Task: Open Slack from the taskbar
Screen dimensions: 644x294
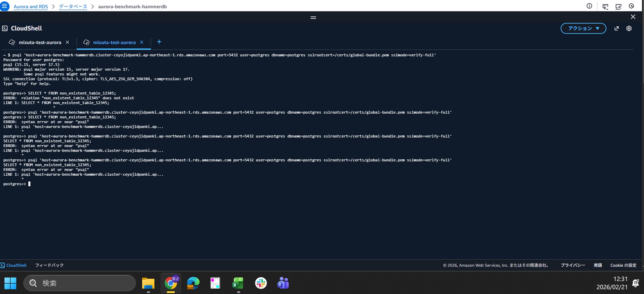Action: point(261,283)
